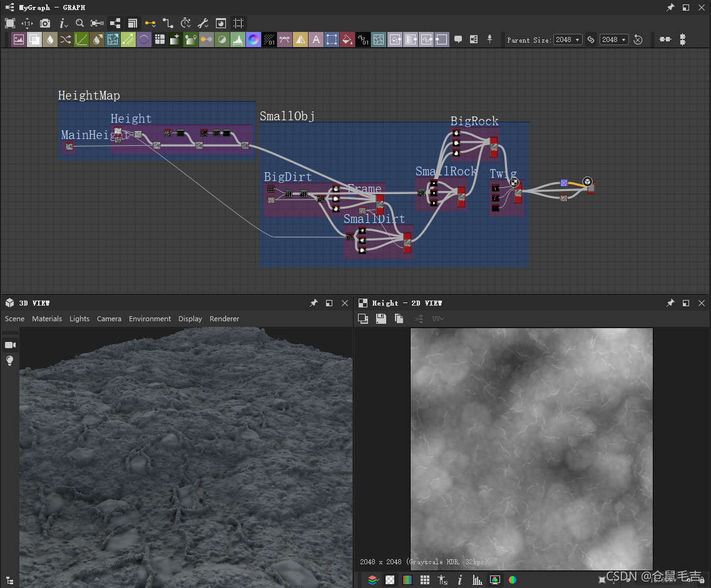Reset graph zoom to 1:1
Screen dimensions: 711x588
point(27,23)
